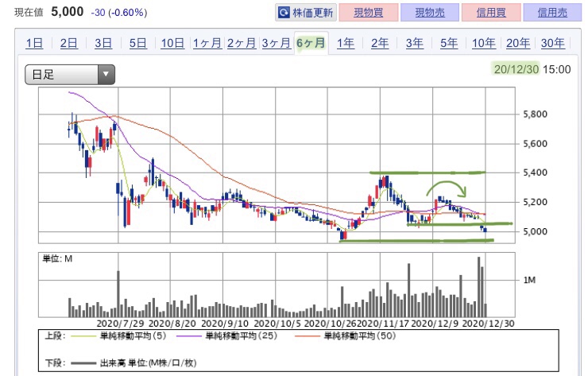Switch to the 2日 period tab
This screenshot has width=588, height=376.
coord(68,43)
